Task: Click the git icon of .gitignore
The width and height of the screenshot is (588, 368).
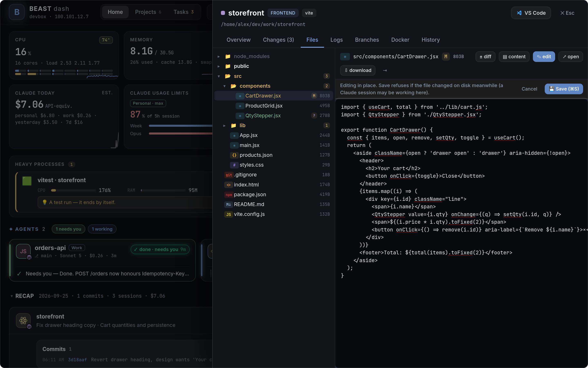Action: click(229, 175)
